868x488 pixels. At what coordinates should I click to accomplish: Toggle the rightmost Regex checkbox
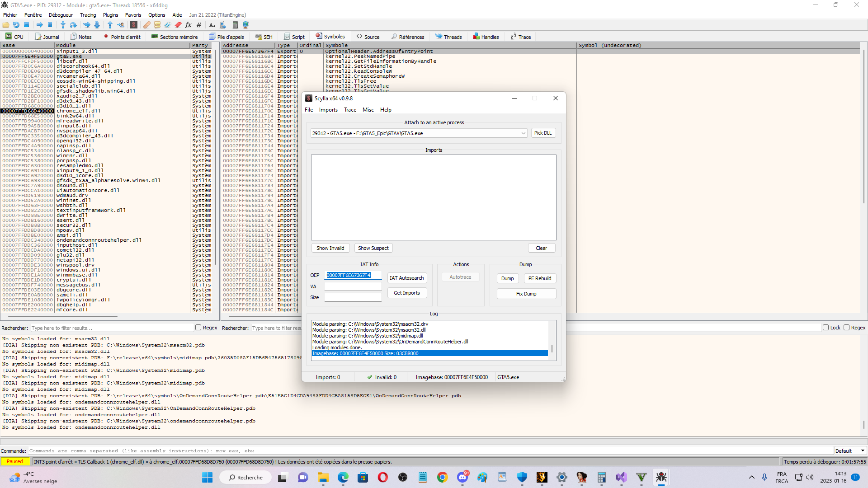tap(846, 328)
